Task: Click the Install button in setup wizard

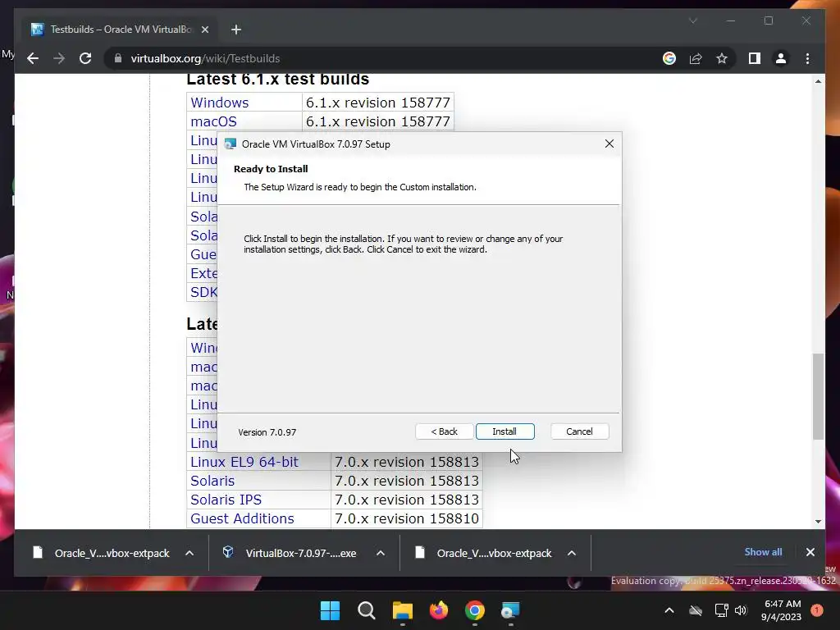Action: pyautogui.click(x=504, y=431)
